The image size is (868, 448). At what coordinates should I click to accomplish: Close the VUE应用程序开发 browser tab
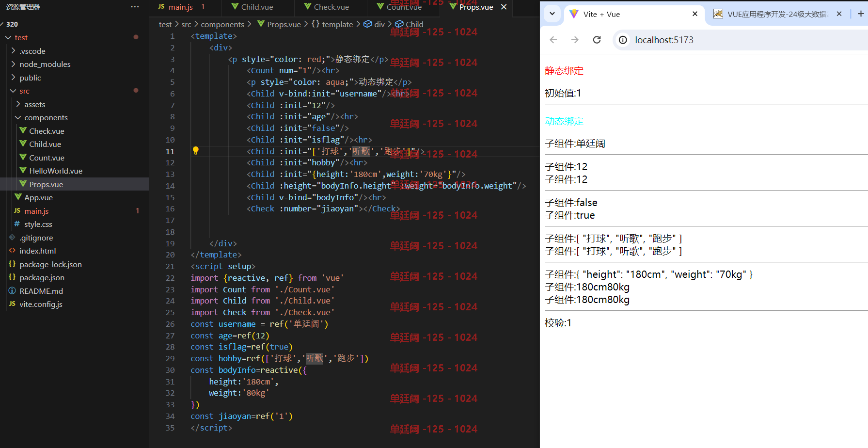839,14
